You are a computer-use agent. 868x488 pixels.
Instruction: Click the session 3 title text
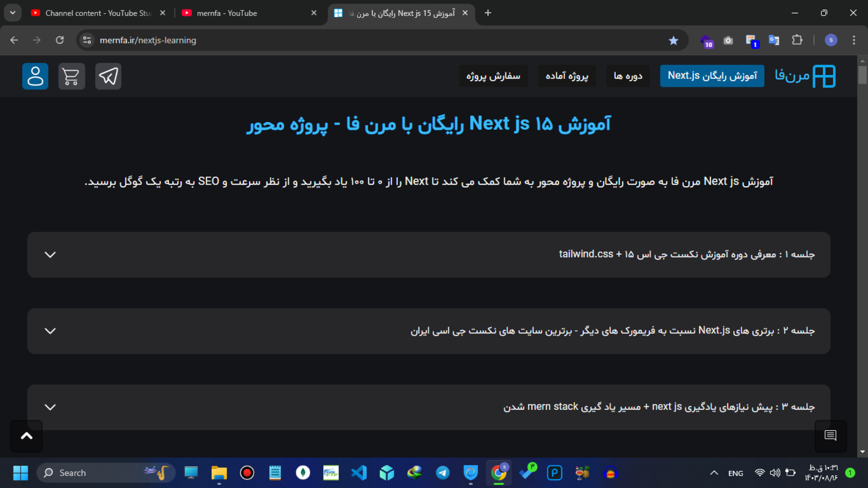click(x=659, y=407)
